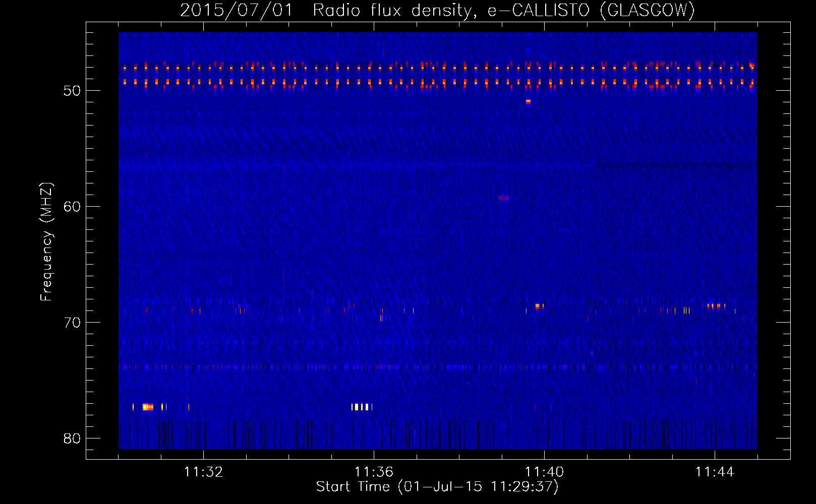This screenshot has width=816, height=504.
Task: Click the plot title 'Radio flux density, e-CALLISTO (GLASGOW)'
Action: pos(504,10)
